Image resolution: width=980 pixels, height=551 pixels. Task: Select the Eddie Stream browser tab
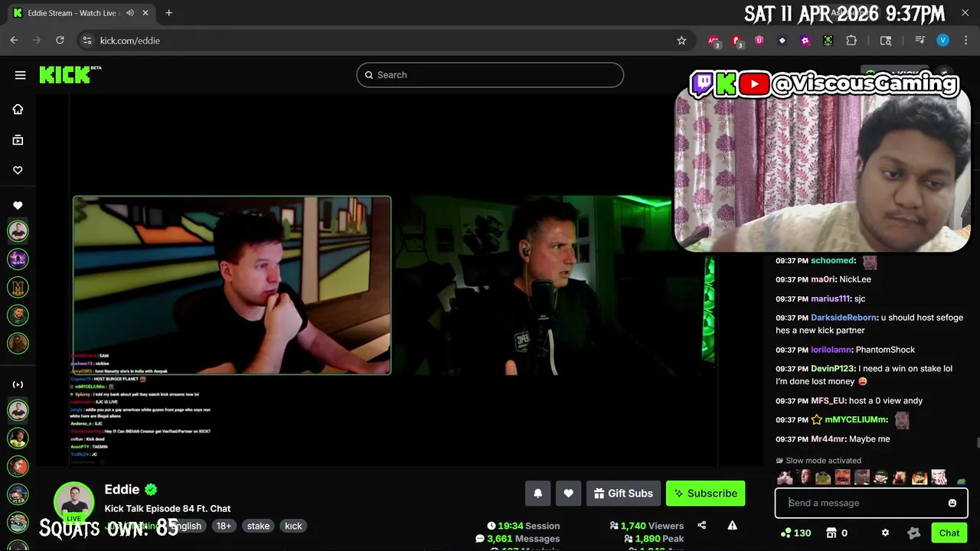click(80, 13)
